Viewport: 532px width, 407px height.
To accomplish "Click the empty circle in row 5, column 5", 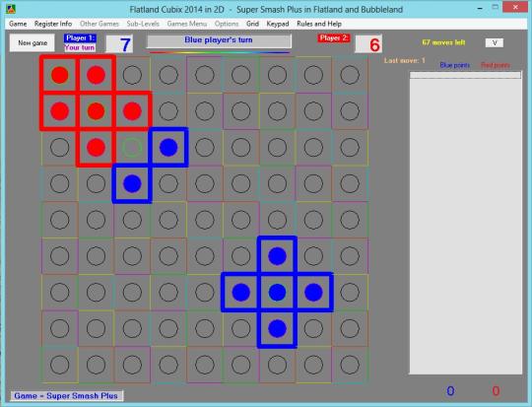I will [x=205, y=220].
